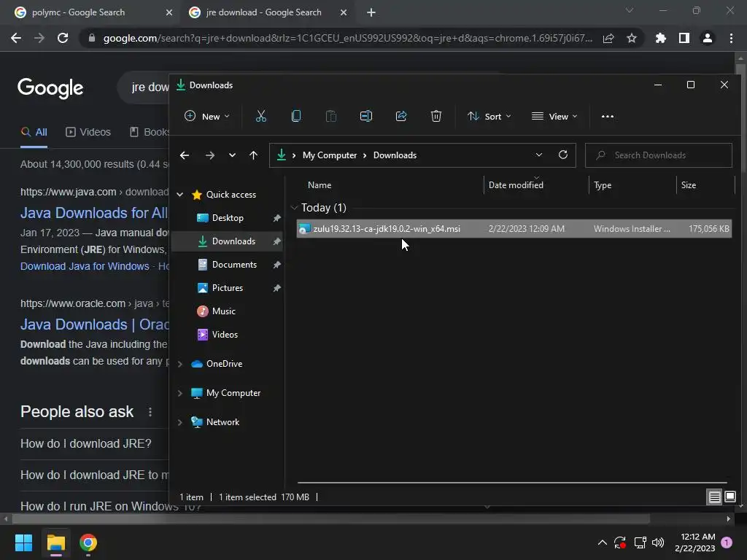This screenshot has width=747, height=560.
Task: Click My Computer in address breadcrumb
Action: pos(330,155)
